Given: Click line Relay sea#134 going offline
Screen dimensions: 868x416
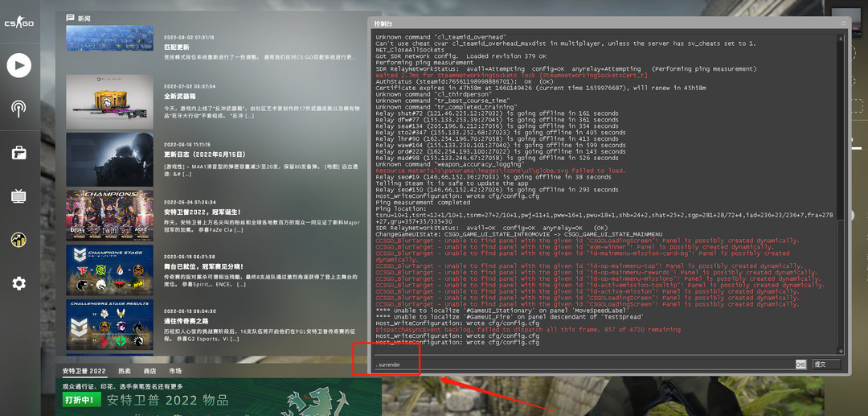Looking at the screenshot, I should click(501, 126).
